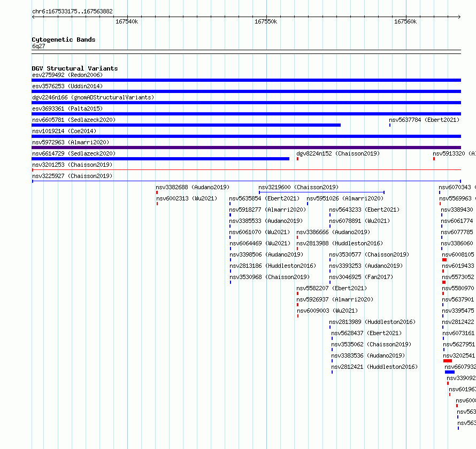Click nsv3385533 (Audano2019) label
The image size is (476, 449).
coord(266,221)
